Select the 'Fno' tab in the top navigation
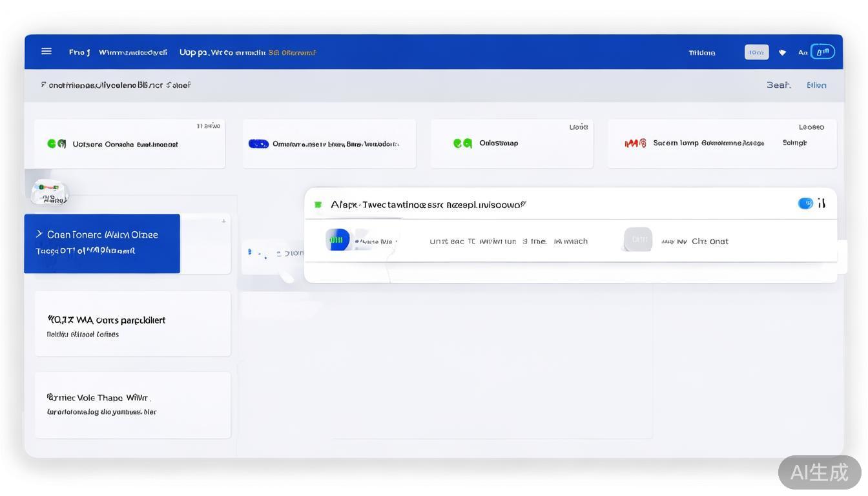Screen dimensions: 868x496 79,52
